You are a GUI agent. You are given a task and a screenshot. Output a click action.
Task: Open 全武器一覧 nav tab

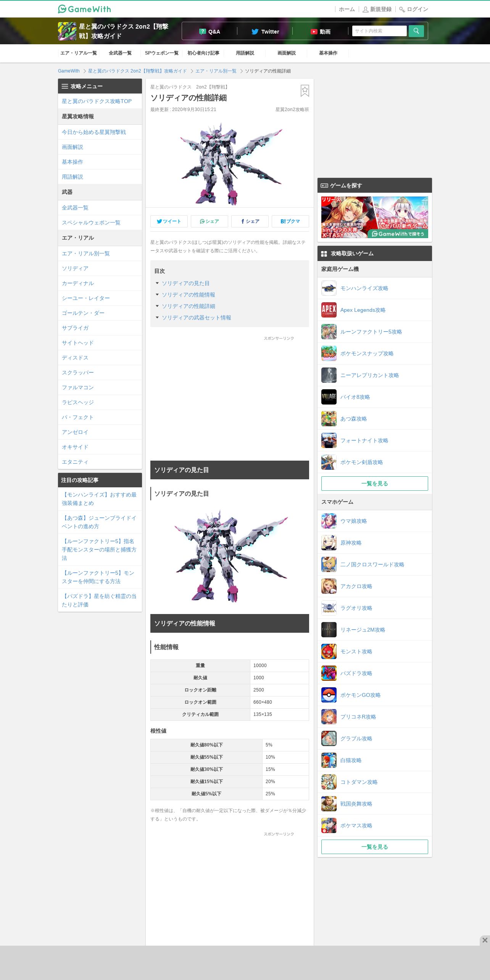click(120, 53)
